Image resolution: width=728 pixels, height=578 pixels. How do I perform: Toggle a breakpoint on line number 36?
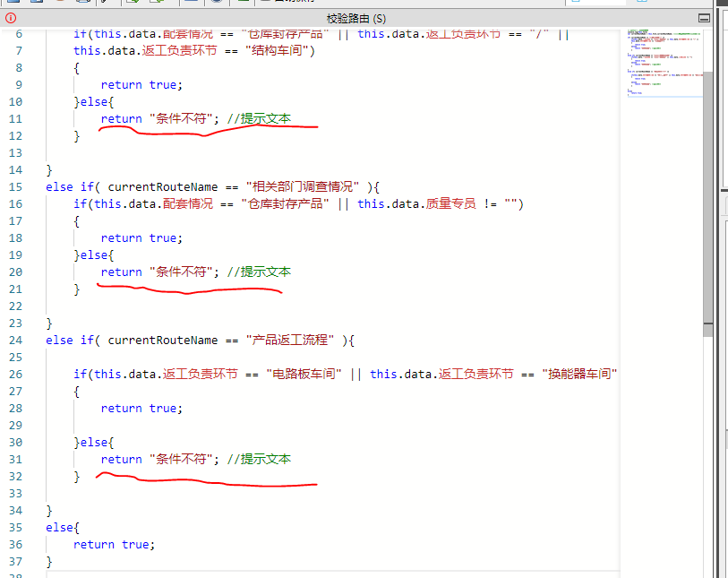click(x=27, y=544)
